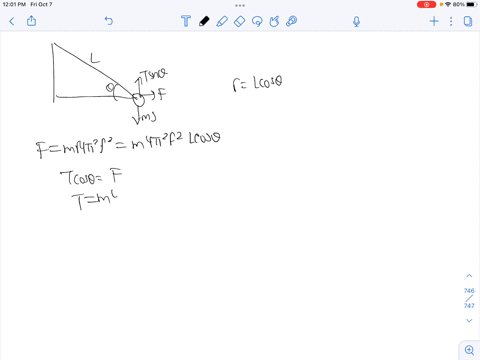
Task: Open the share/export icon
Action: tap(31, 21)
